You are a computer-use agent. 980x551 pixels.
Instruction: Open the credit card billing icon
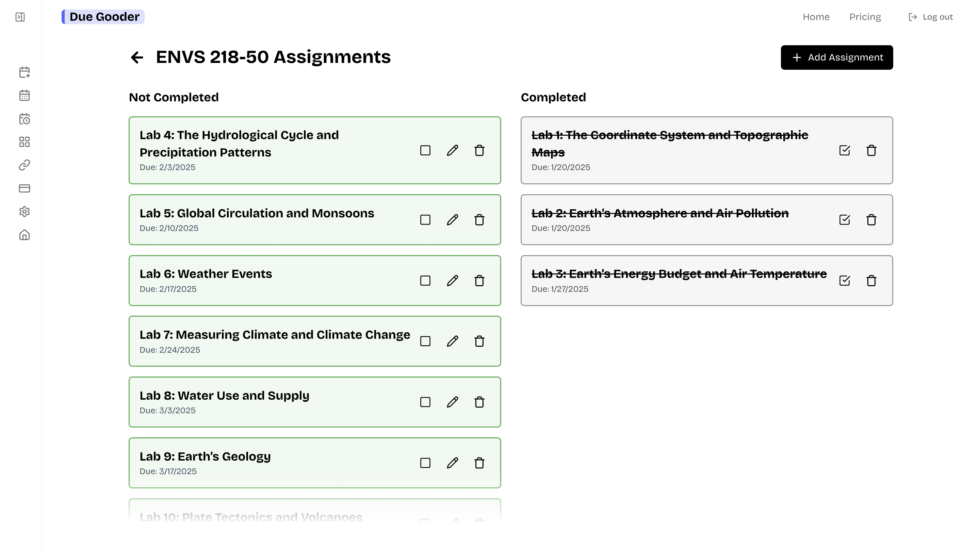pyautogui.click(x=24, y=188)
